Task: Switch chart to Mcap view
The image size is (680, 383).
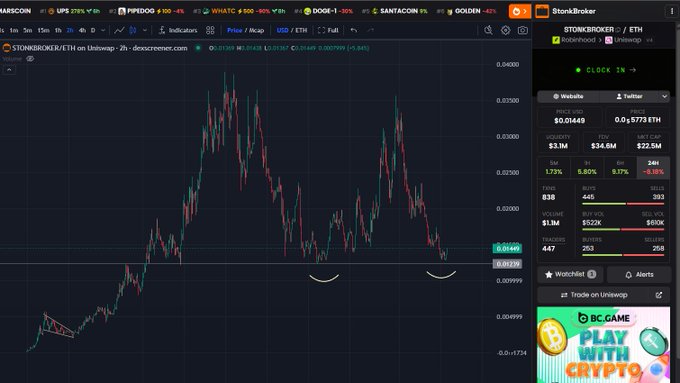Action: pyautogui.click(x=256, y=30)
